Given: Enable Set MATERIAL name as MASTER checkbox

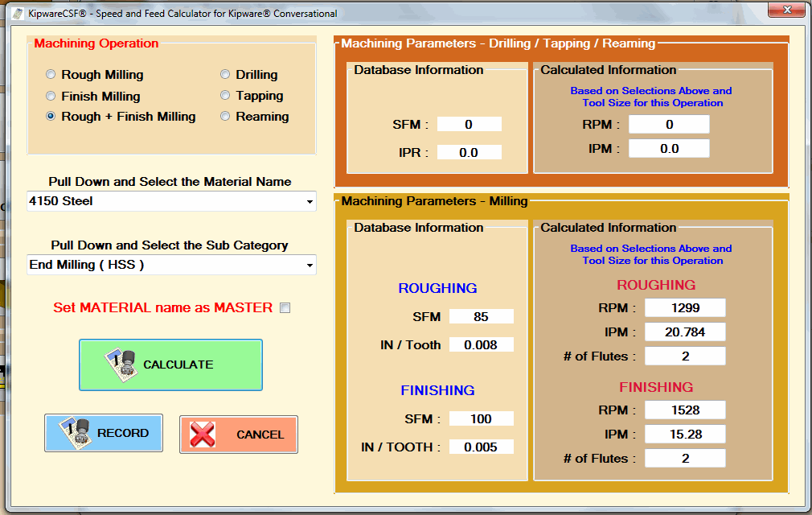Looking at the screenshot, I should point(285,307).
